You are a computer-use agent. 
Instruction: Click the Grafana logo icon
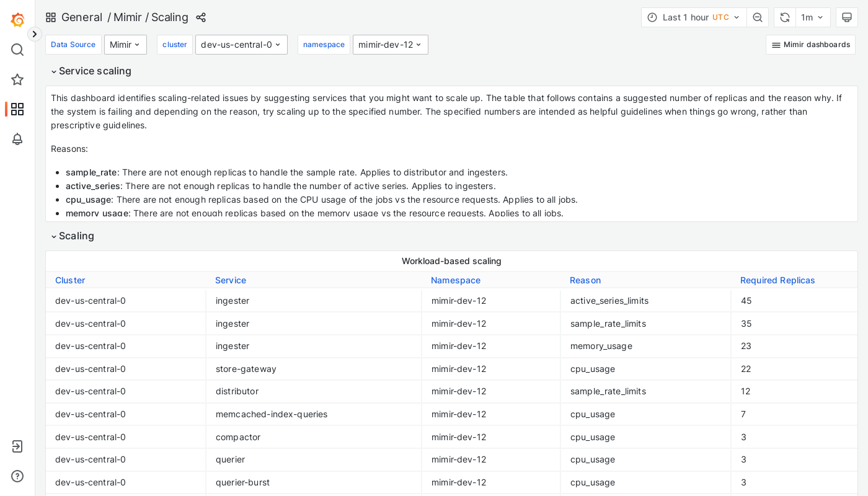17,20
